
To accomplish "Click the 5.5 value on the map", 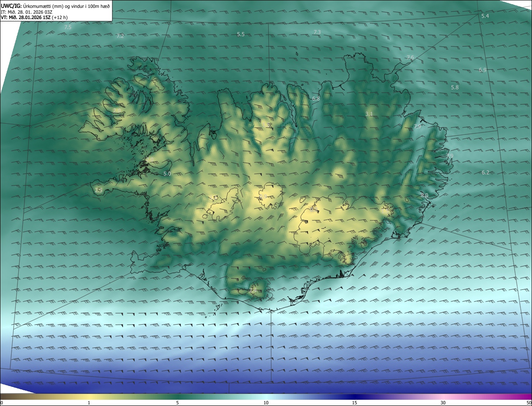I will pos(241,34).
